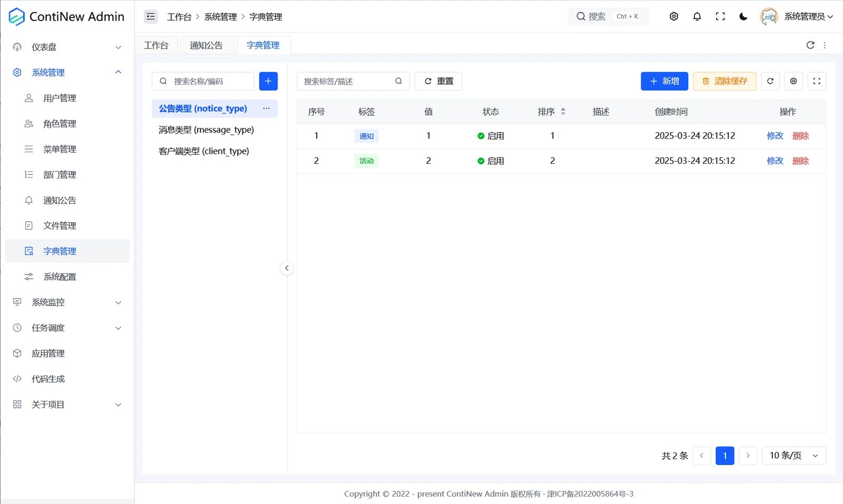
Task: Click 修改 for the 通知 row
Action: click(x=775, y=136)
